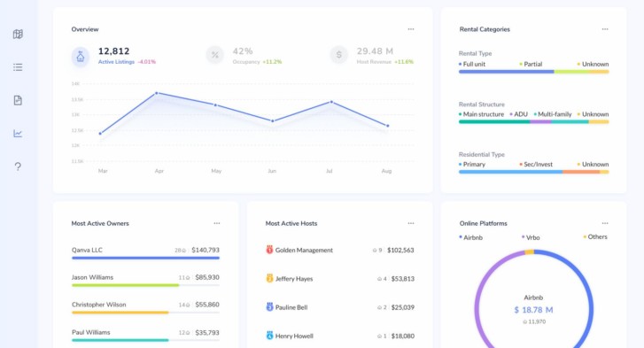Viewport: 644px width, 348px height.
Task: Open the help question mark icon
Action: [18, 166]
